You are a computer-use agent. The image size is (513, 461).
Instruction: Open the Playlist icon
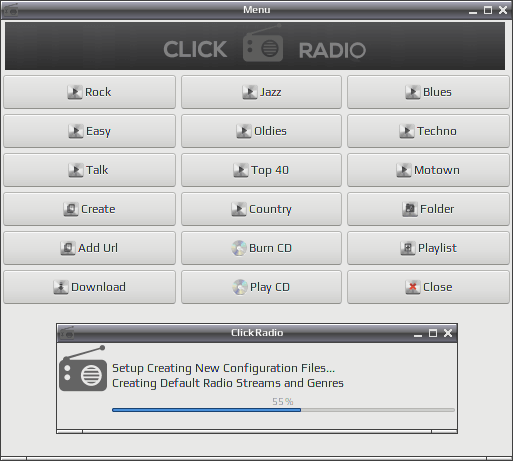[408, 248]
